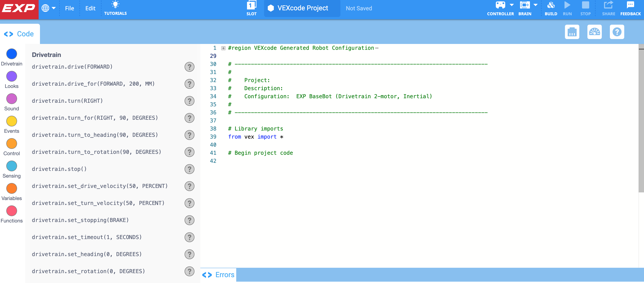Viewport: 644px width, 283px height.
Task: Click drivetrain.drive(FORWARD) command
Action: tap(72, 67)
